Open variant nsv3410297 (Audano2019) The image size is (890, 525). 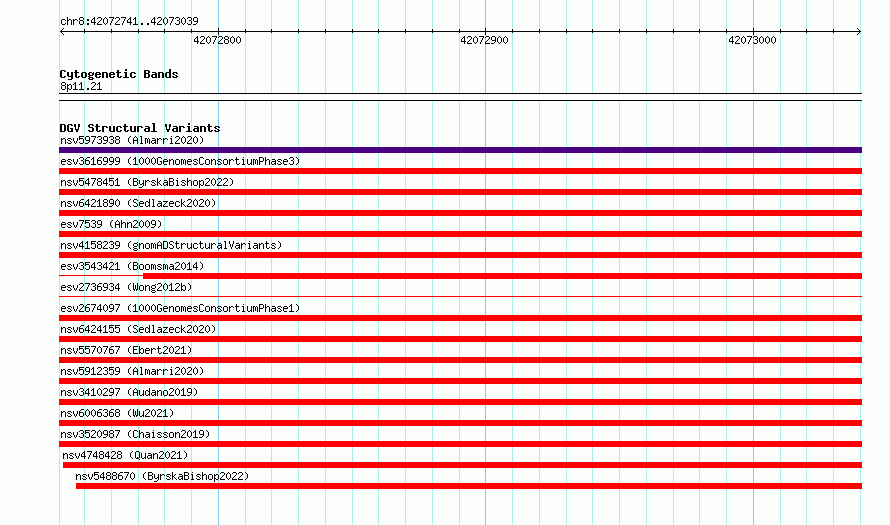tap(129, 392)
